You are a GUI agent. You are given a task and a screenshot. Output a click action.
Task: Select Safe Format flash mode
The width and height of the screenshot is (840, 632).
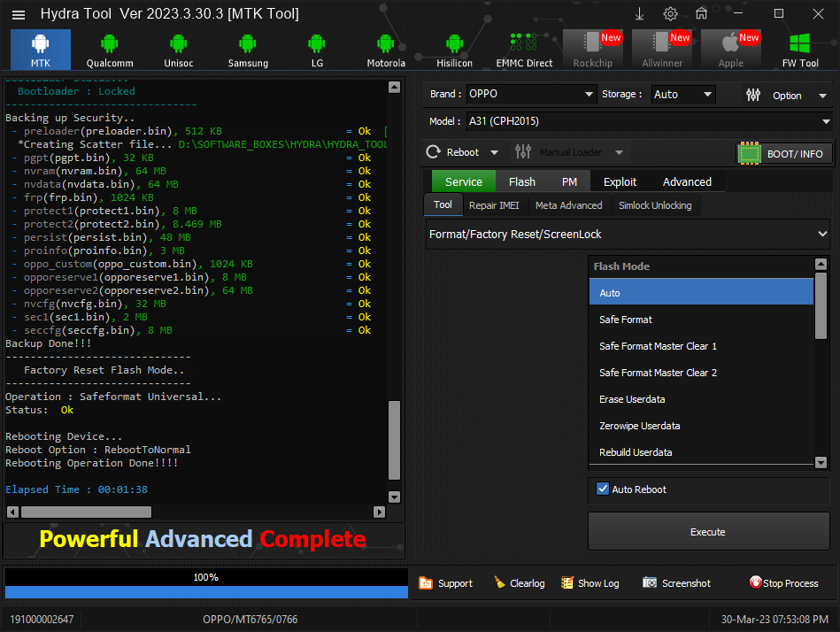point(701,320)
